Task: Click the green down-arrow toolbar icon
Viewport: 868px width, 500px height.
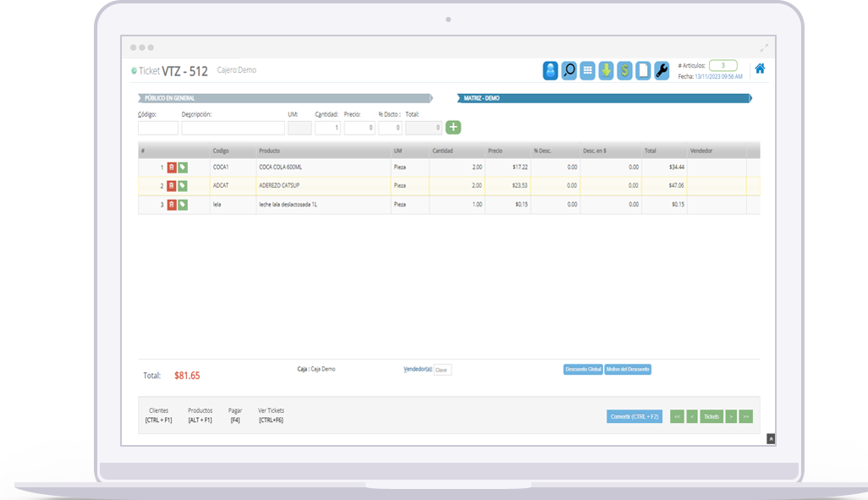Action: click(x=606, y=70)
